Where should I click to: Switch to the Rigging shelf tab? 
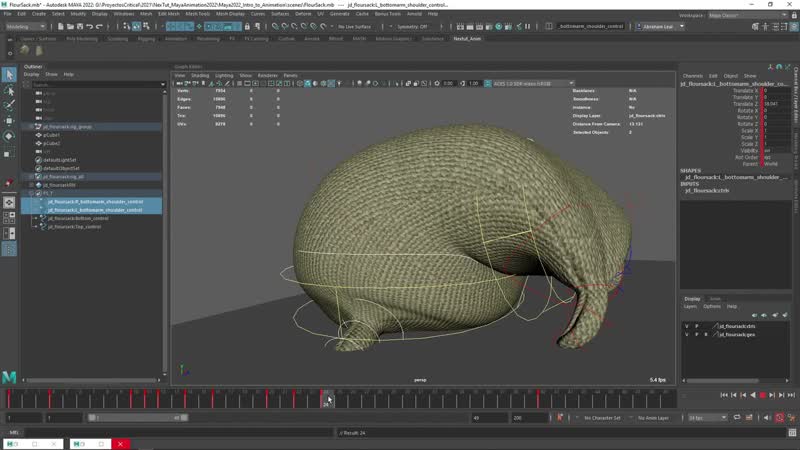click(x=146, y=39)
